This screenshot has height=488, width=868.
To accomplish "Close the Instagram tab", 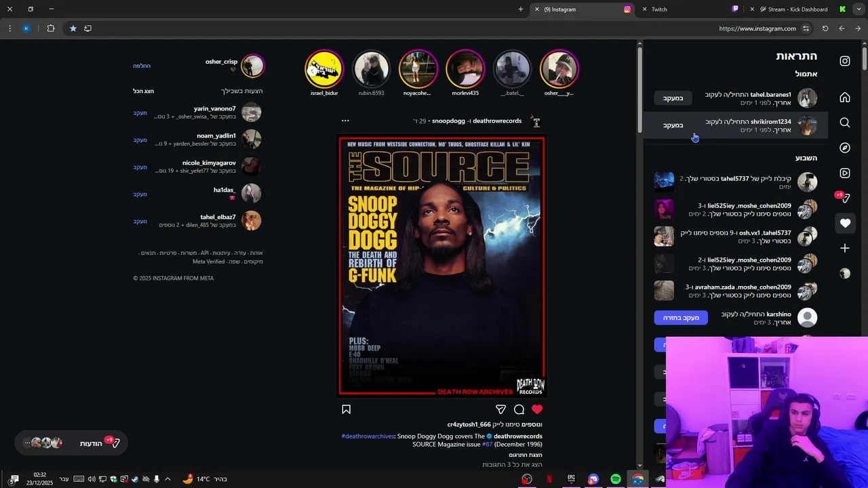I will (x=537, y=9).
